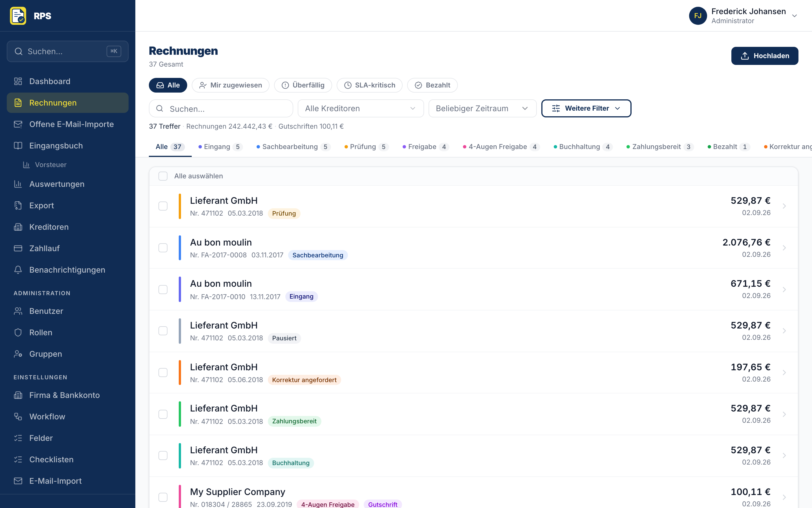Open the Workflow icon
Image resolution: width=812 pixels, height=508 pixels.
pos(18,417)
